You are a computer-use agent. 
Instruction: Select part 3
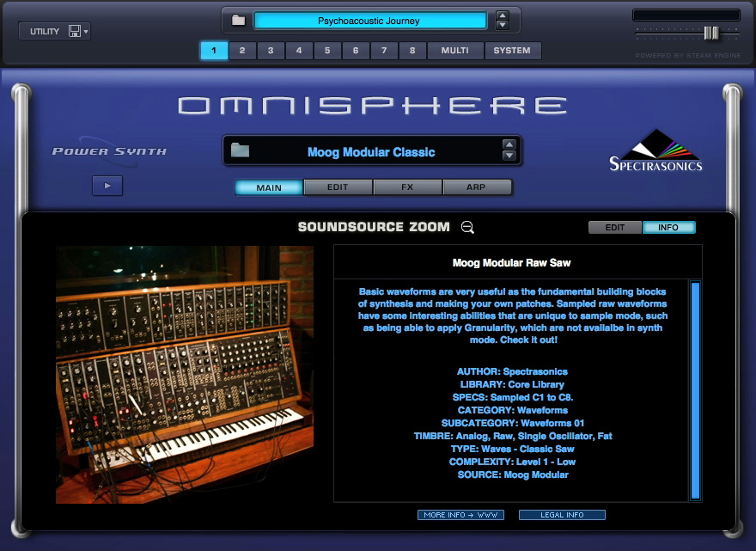(x=271, y=50)
